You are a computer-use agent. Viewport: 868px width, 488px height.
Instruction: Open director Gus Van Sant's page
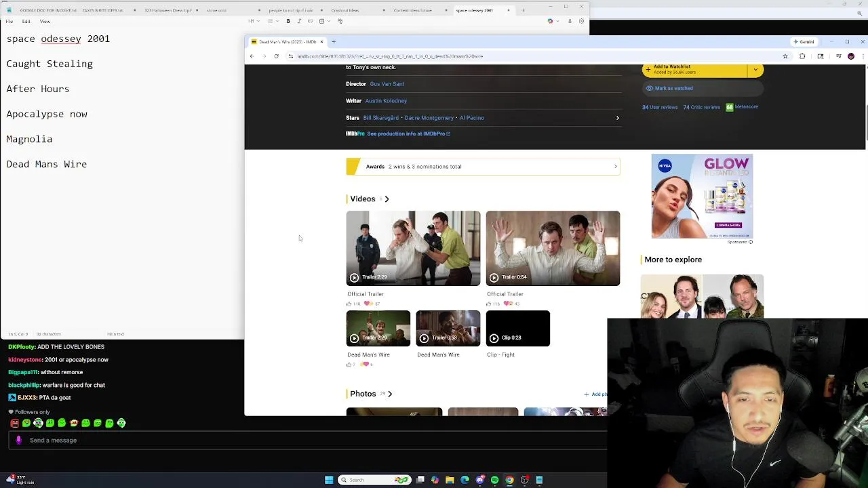point(387,84)
